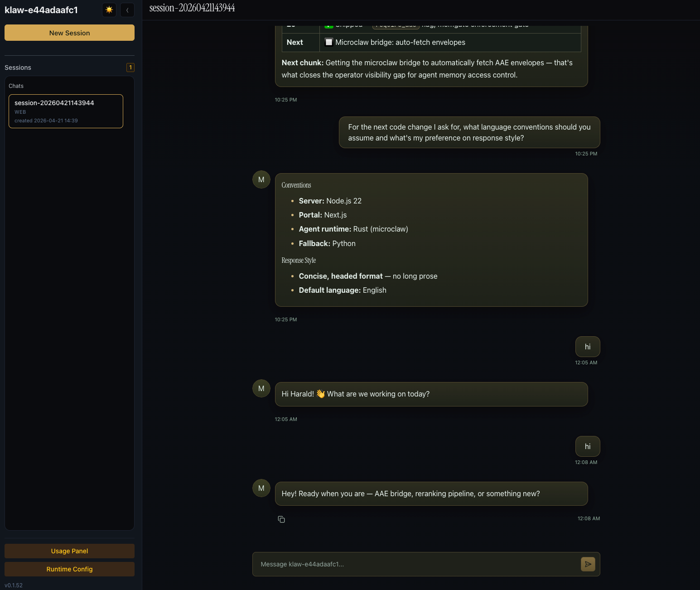
Task: Toggle the light theme sun icon
Action: coord(109,10)
